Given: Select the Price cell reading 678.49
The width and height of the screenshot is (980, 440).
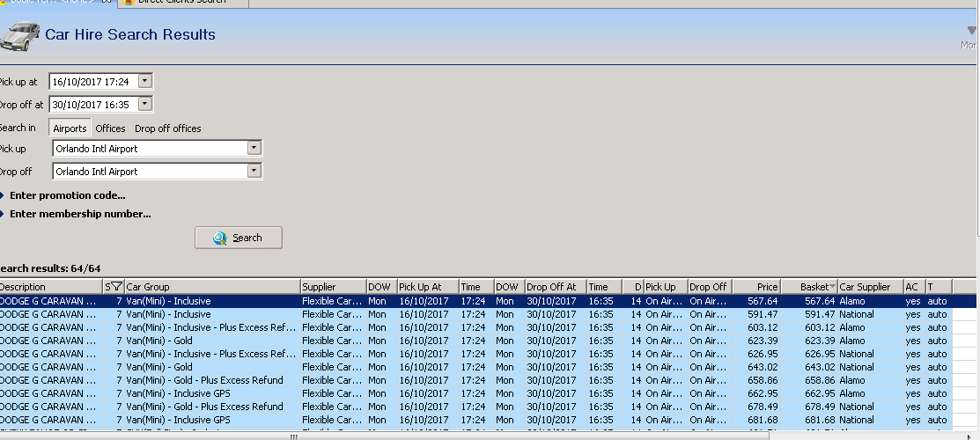Looking at the screenshot, I should [x=756, y=407].
